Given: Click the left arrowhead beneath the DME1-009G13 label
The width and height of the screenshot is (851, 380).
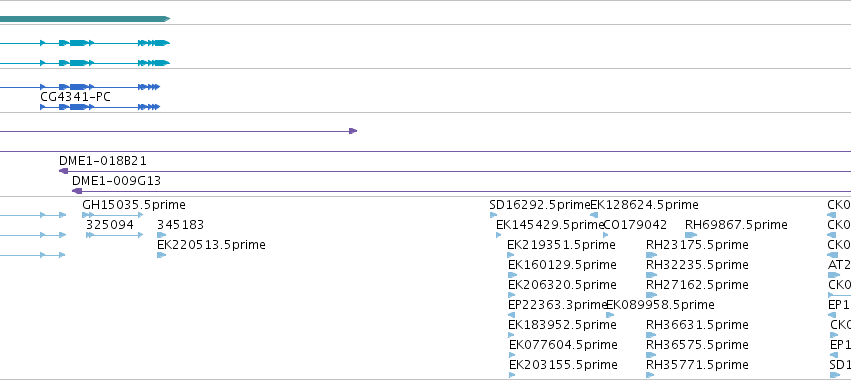Looking at the screenshot, I should (77, 191).
